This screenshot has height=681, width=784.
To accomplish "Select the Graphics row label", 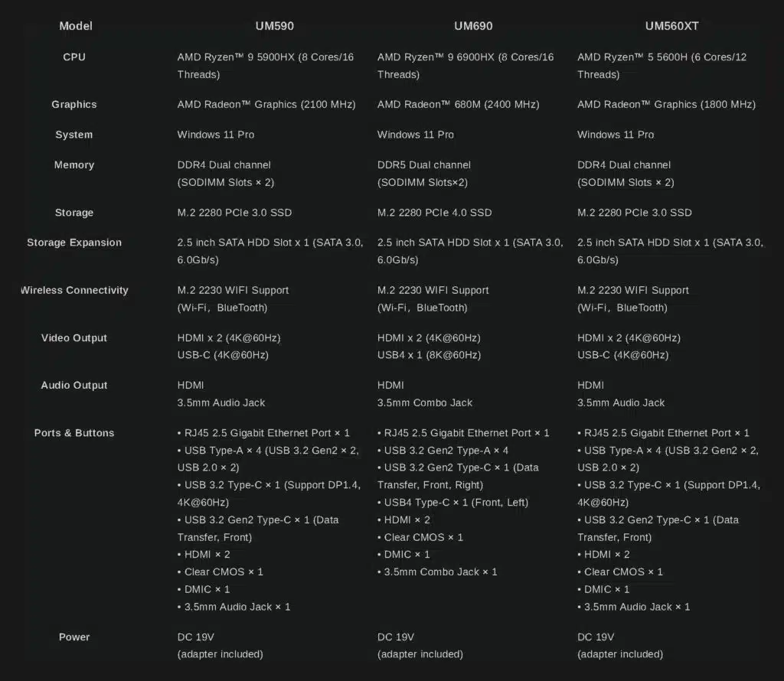I will coord(74,104).
